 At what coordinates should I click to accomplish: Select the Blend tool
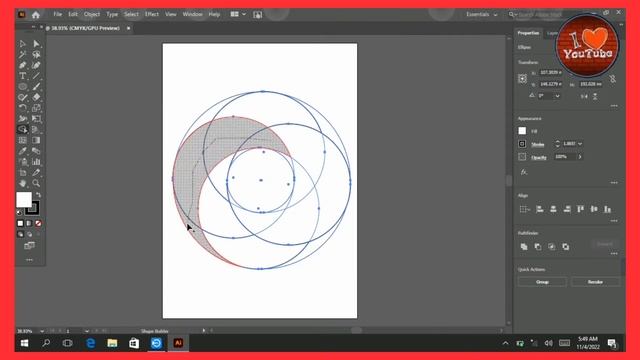[x=36, y=151]
